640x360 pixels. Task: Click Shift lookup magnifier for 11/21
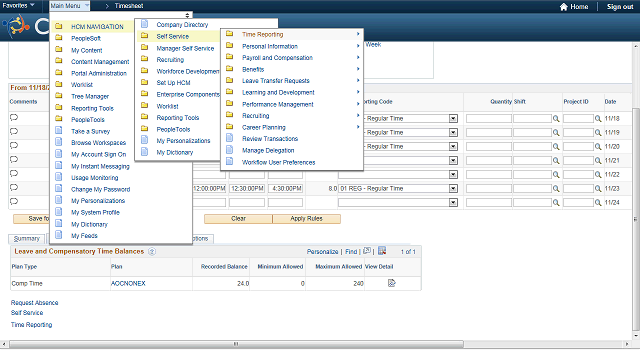pos(556,161)
